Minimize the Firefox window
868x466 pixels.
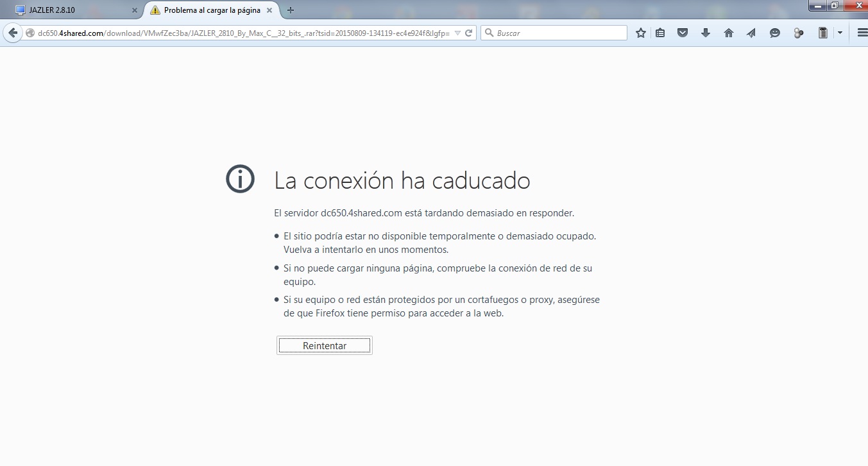(817, 6)
